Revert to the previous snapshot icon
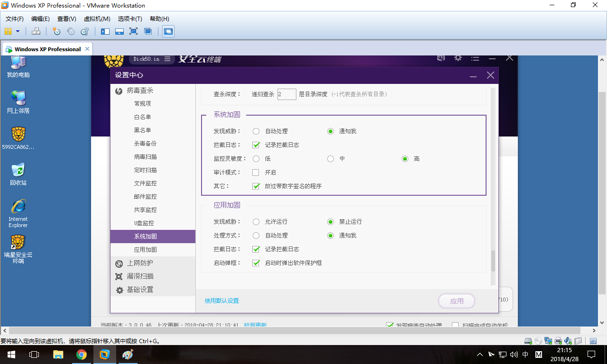The height and width of the screenshot is (364, 607). point(71,31)
